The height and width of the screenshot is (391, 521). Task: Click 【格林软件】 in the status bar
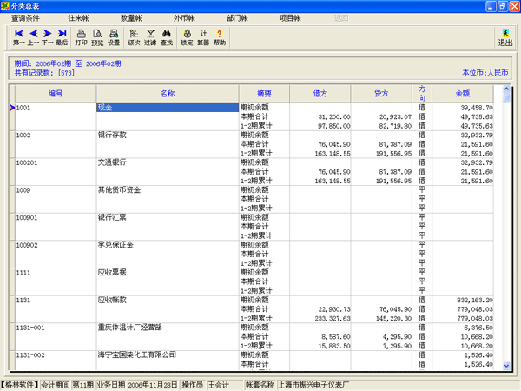[20, 385]
